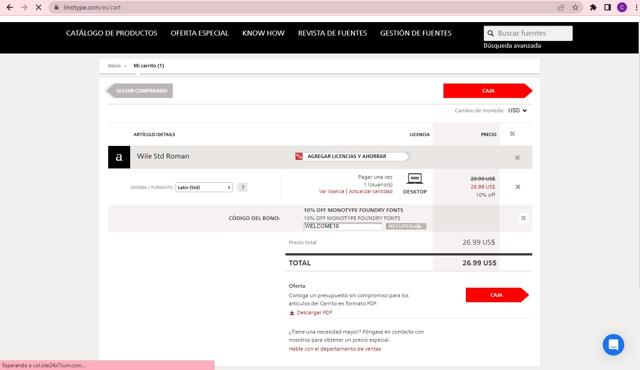This screenshot has height=370, width=640.
Task: Open the blue chat bubble widget
Action: [x=613, y=345]
